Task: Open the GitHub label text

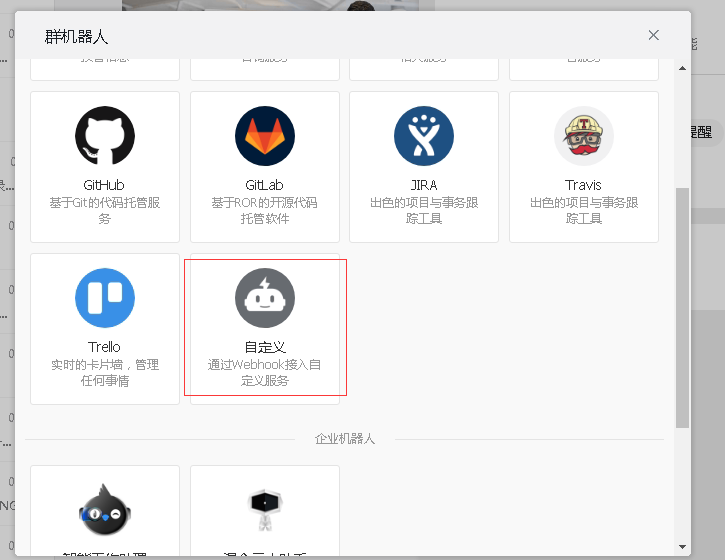Action: click(x=105, y=185)
